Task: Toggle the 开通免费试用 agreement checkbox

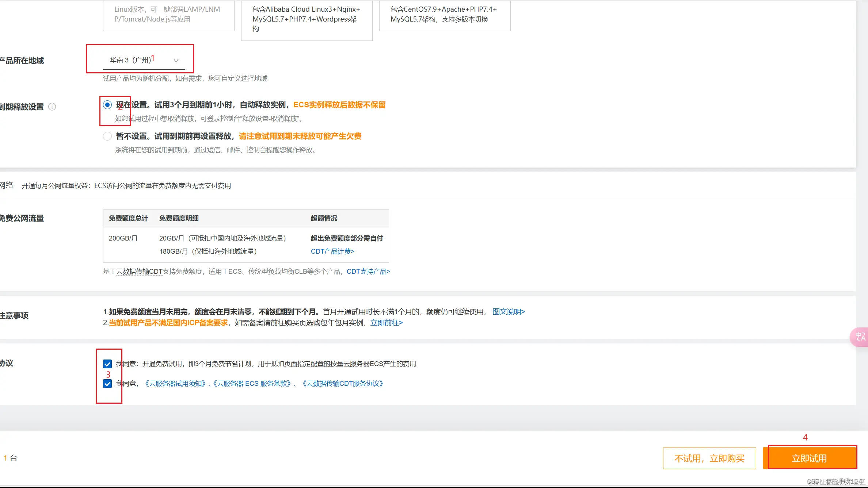Action: click(107, 364)
